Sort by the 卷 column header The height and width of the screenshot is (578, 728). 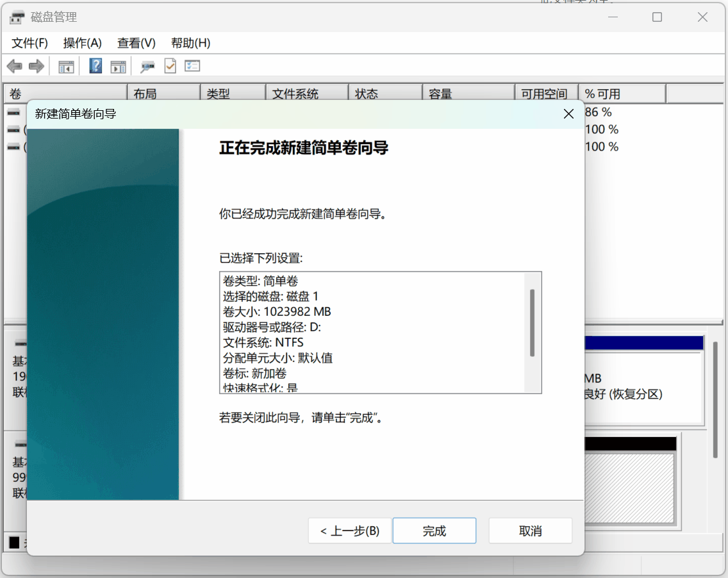(x=65, y=94)
